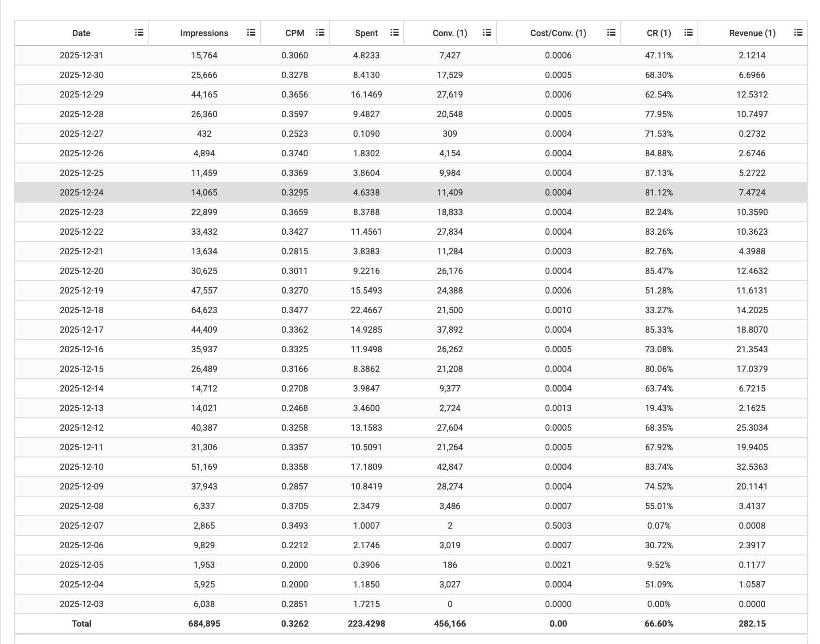Sort by the Date column header
The width and height of the screenshot is (820, 644).
[x=82, y=33]
